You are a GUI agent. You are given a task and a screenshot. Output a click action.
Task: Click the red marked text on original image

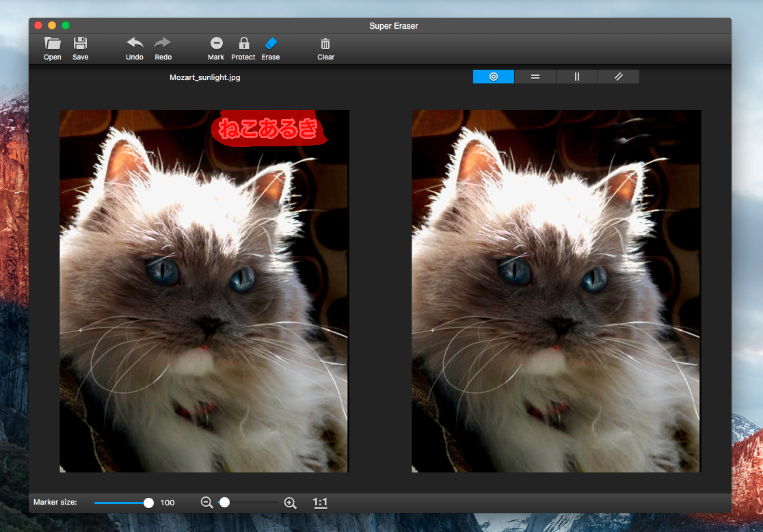tap(269, 129)
